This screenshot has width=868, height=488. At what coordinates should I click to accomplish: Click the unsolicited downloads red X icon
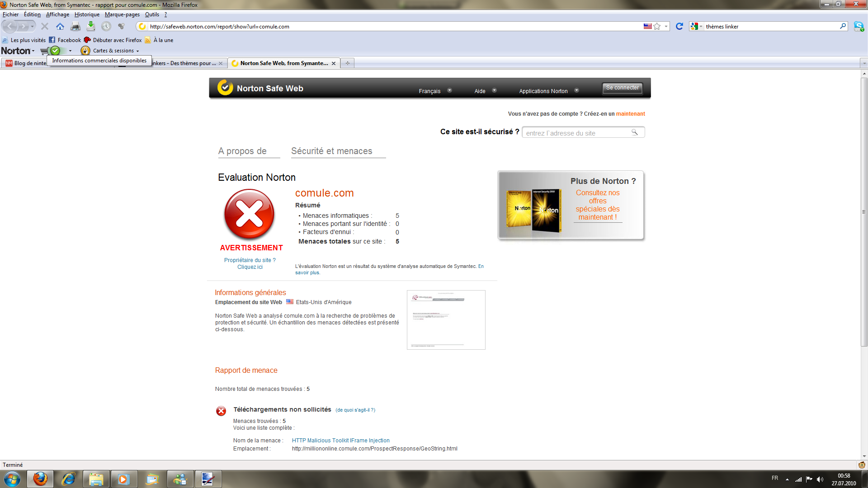pyautogui.click(x=221, y=411)
